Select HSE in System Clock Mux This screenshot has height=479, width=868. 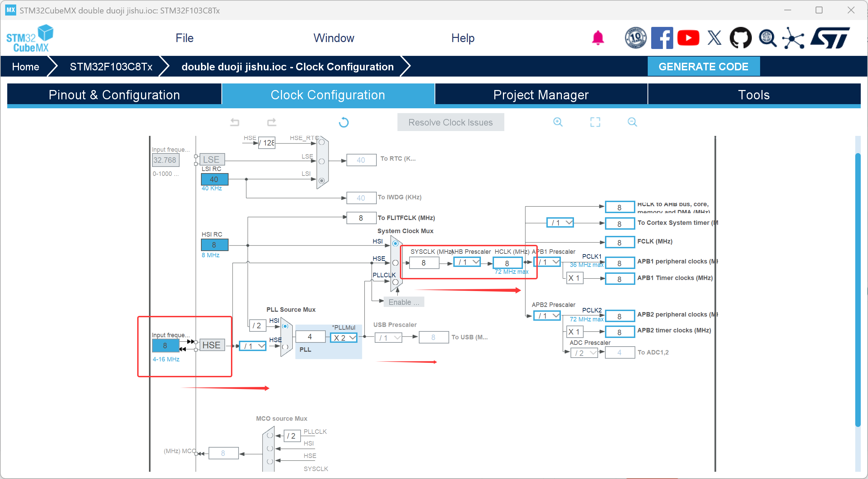coord(395,263)
